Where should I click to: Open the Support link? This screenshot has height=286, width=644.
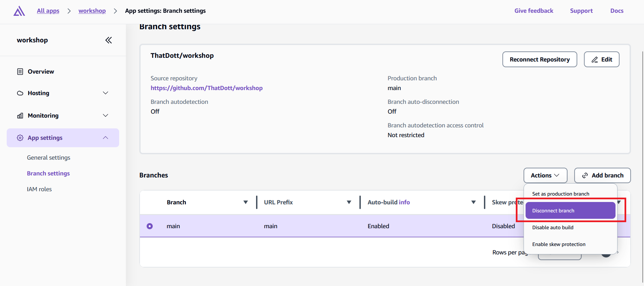pyautogui.click(x=581, y=11)
